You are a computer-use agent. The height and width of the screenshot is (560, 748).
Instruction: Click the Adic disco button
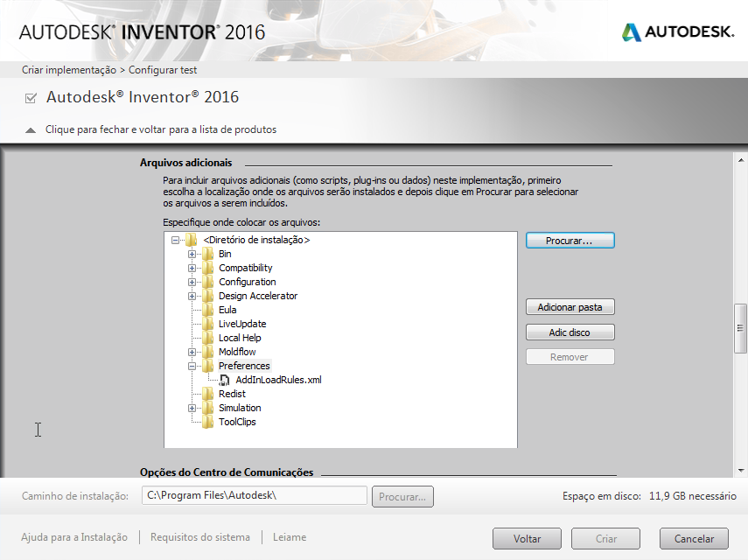pos(570,332)
